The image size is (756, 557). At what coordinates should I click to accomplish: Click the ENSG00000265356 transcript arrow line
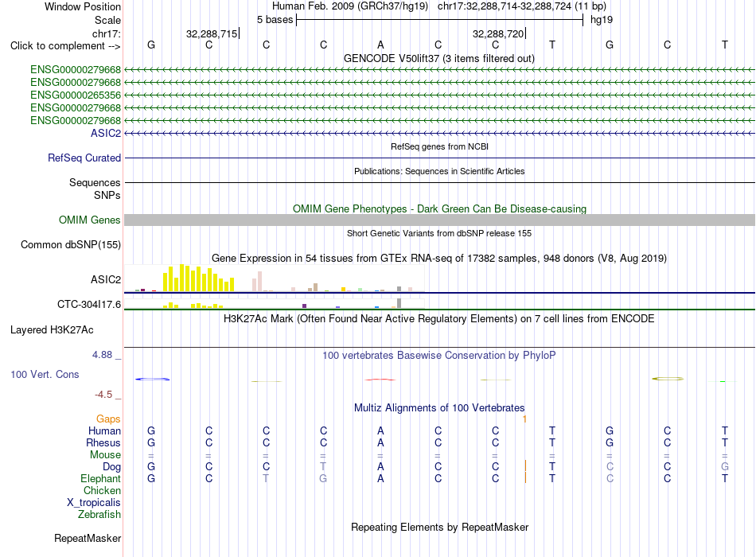(439, 95)
